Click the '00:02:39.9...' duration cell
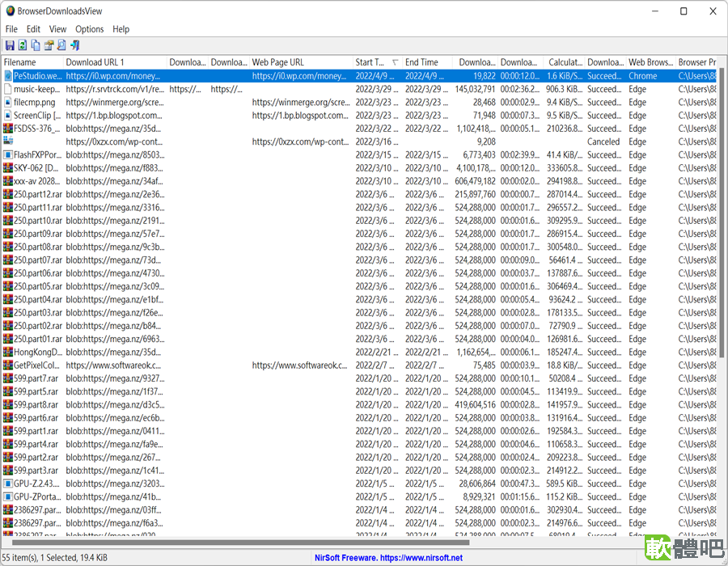Viewport: 728px width, 566px height. [520, 155]
